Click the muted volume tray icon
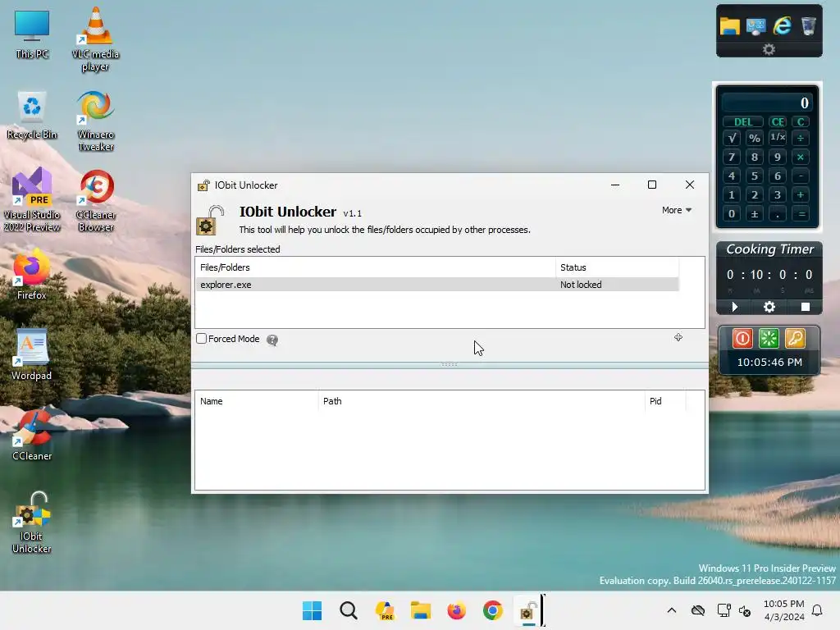 [x=745, y=610]
